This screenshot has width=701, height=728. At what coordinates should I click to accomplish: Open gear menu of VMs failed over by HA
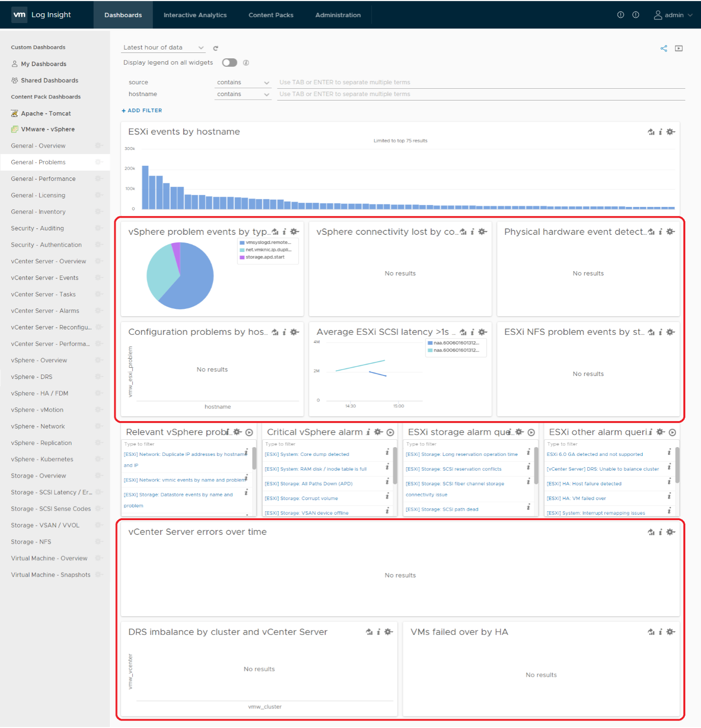[x=671, y=632]
